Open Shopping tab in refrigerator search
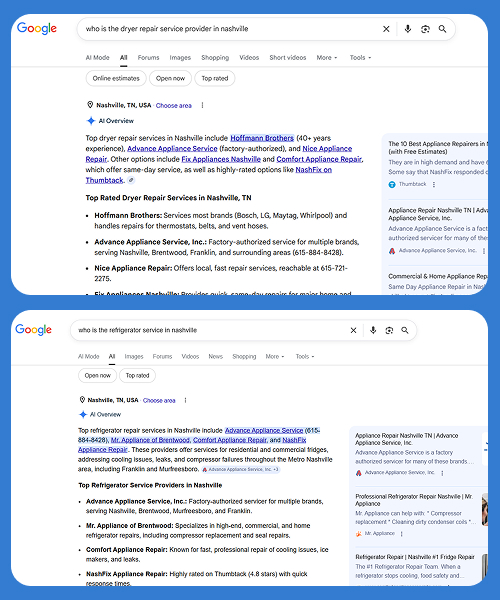 click(244, 357)
